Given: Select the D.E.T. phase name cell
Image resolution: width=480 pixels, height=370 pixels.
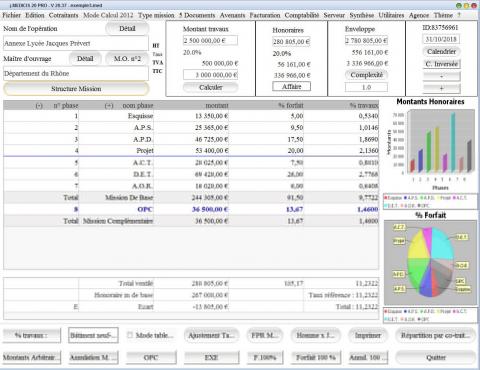Looking at the screenshot, I should point(116,174).
